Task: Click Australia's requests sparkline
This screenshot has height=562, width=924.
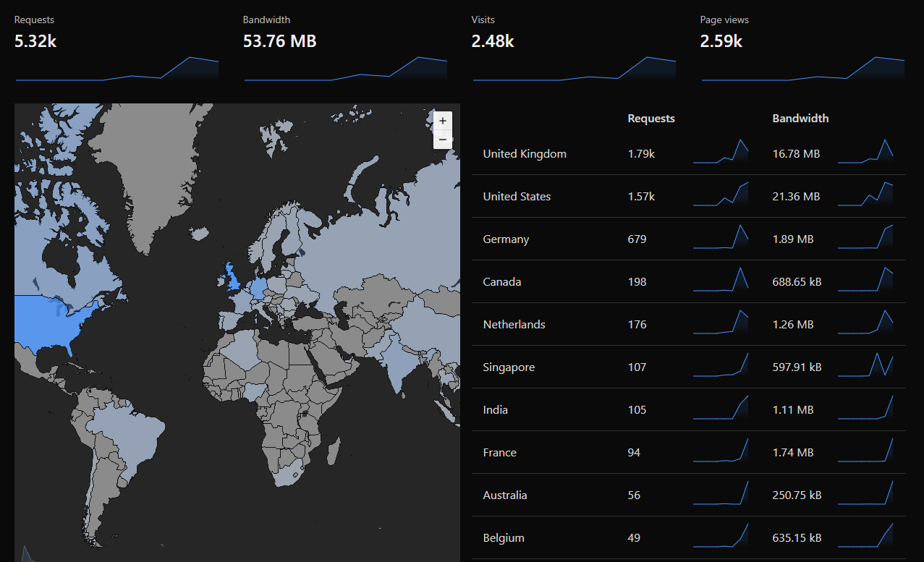Action: tap(721, 493)
